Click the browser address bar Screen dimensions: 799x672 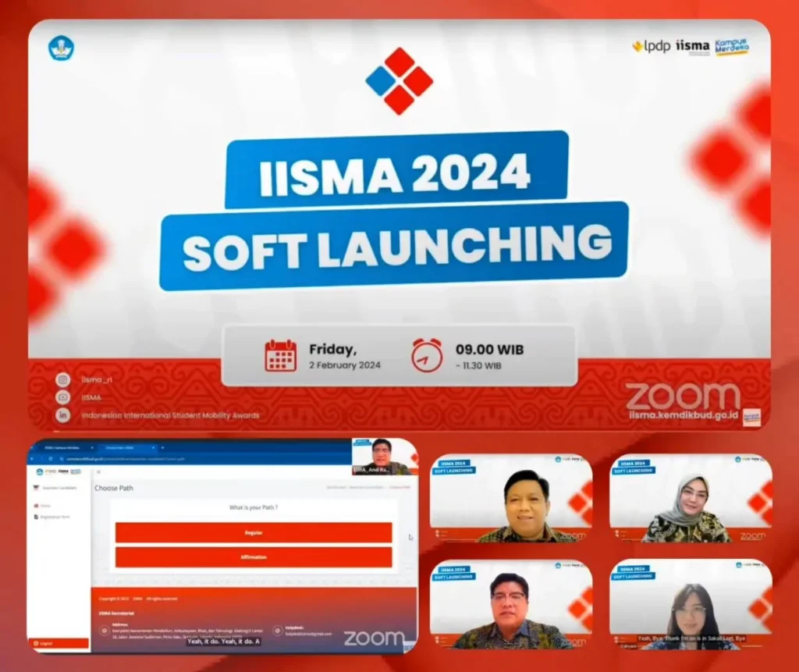(204, 459)
